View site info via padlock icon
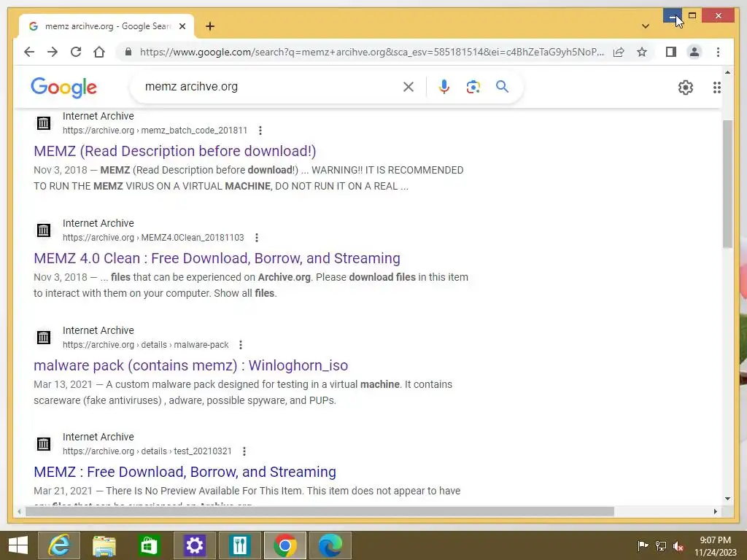The width and height of the screenshot is (747, 560). 128,52
